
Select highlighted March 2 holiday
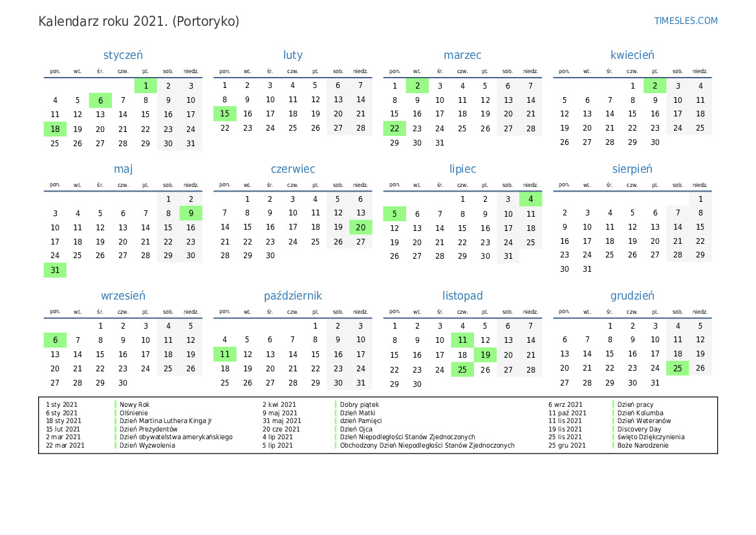click(x=417, y=86)
